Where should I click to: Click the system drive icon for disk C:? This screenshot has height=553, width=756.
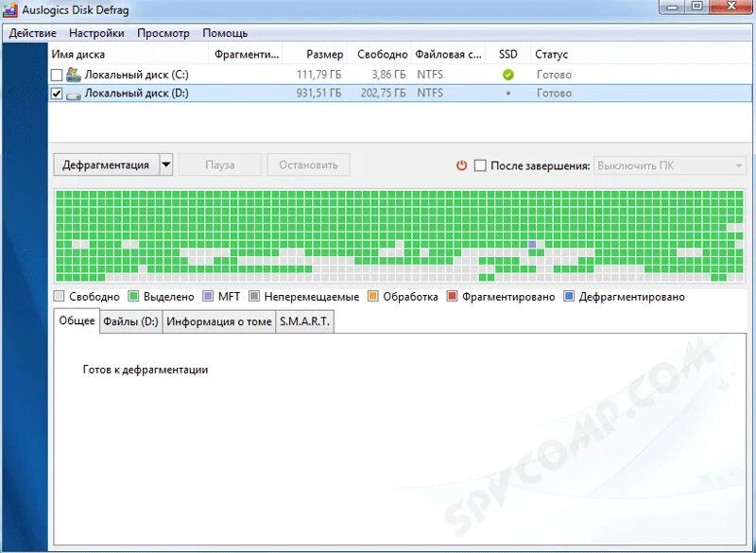tap(74, 75)
